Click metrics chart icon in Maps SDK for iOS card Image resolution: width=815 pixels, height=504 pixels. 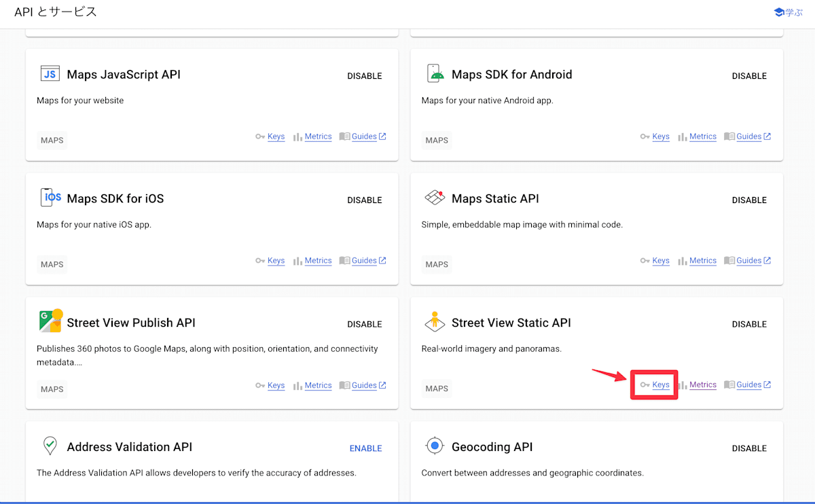(297, 261)
